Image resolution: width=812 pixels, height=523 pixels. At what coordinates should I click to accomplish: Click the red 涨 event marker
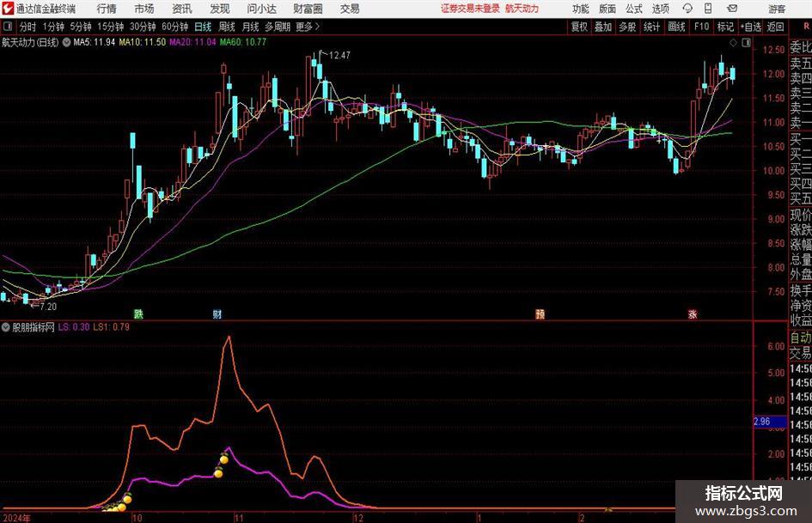click(693, 313)
